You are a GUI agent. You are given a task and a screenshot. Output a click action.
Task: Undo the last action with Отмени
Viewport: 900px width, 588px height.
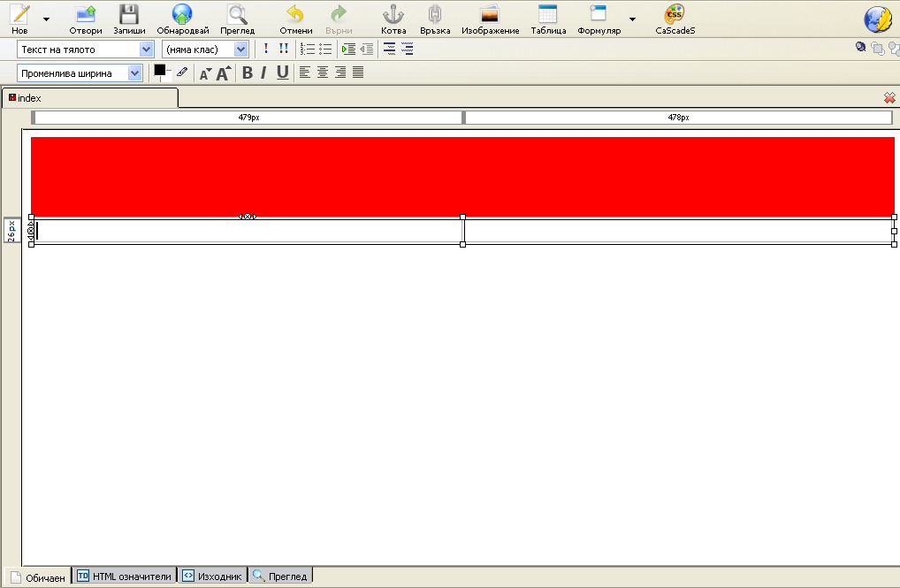click(295, 19)
